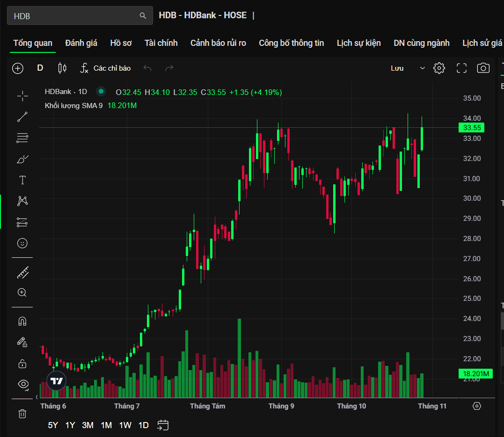Set chart range to 3M

(88, 425)
